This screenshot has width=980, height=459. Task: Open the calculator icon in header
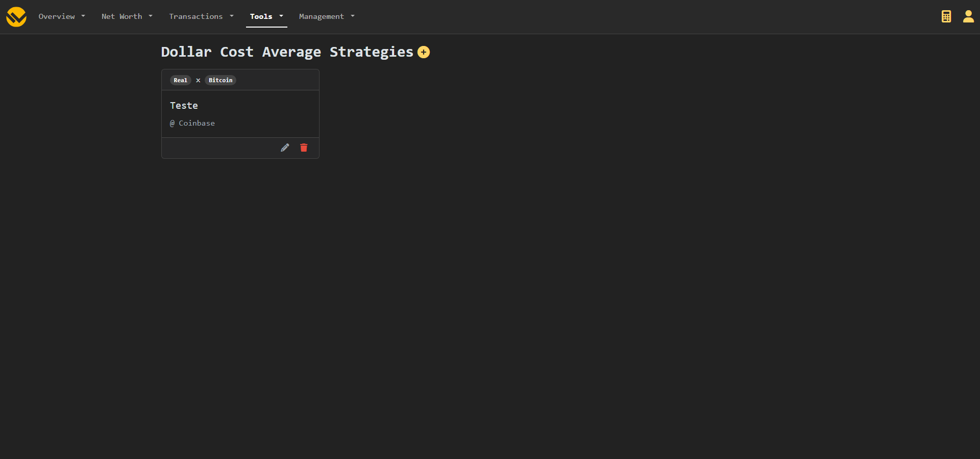pyautogui.click(x=946, y=16)
